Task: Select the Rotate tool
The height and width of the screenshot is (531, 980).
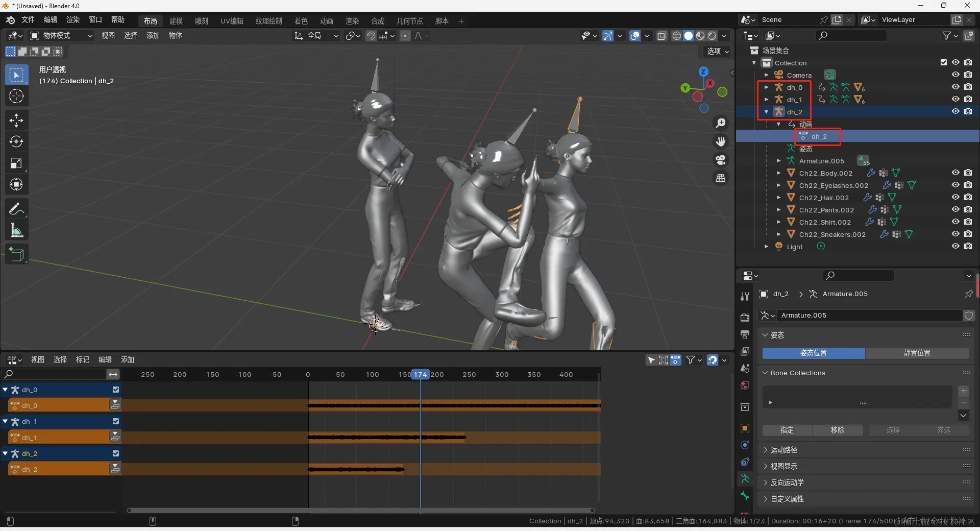Action: click(16, 141)
